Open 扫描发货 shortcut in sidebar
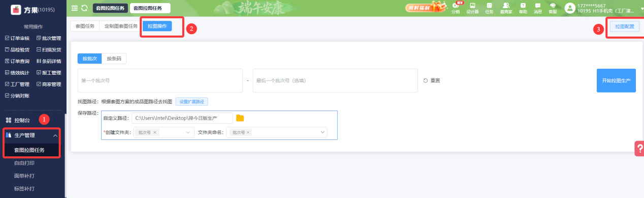Viewport: 644px width, 198px height. point(49,49)
